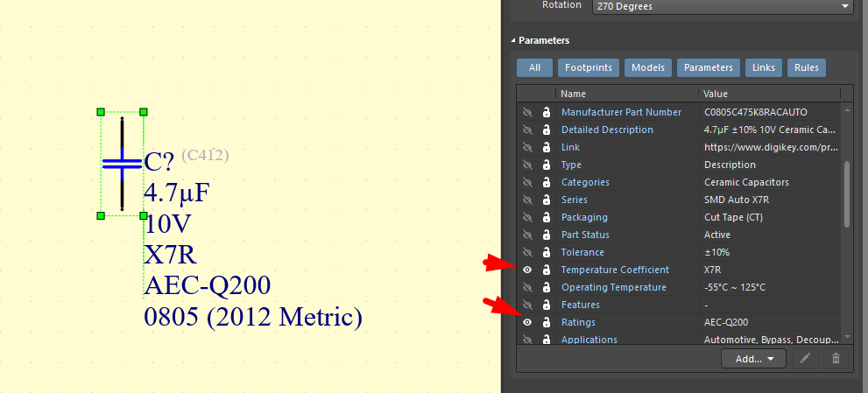Toggle lock on Manufacturer Part Number row
868x393 pixels.
point(547,112)
